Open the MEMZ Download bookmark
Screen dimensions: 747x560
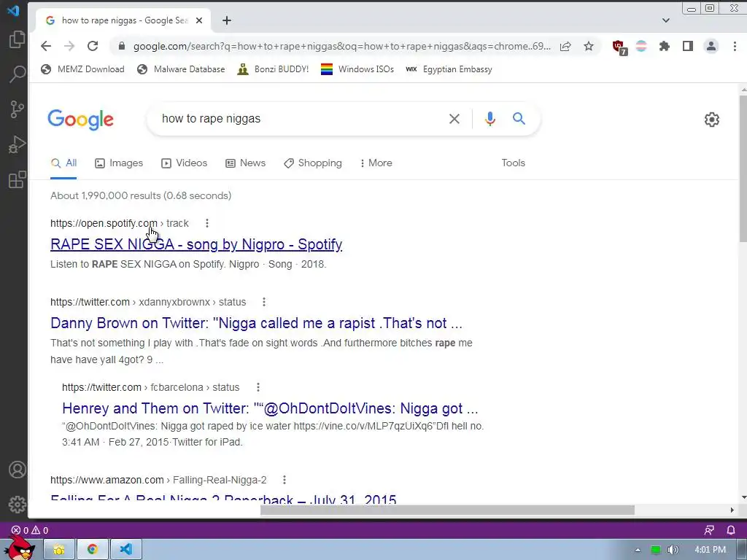pos(82,69)
